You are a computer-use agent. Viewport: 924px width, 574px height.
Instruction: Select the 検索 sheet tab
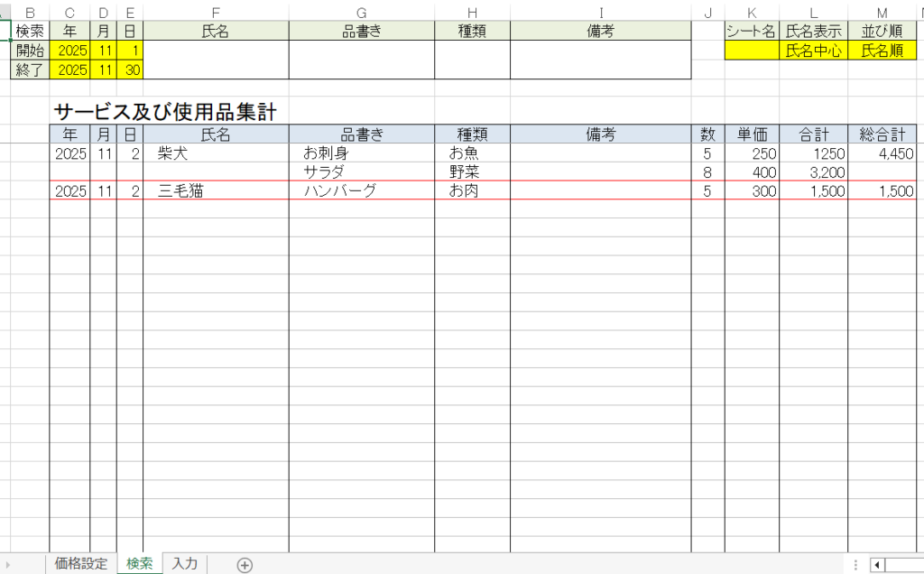[x=140, y=564]
